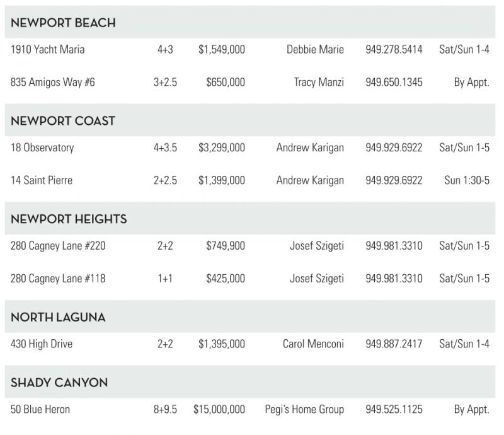Select the $15,000,000 price
504x435 pixels.
click(219, 410)
